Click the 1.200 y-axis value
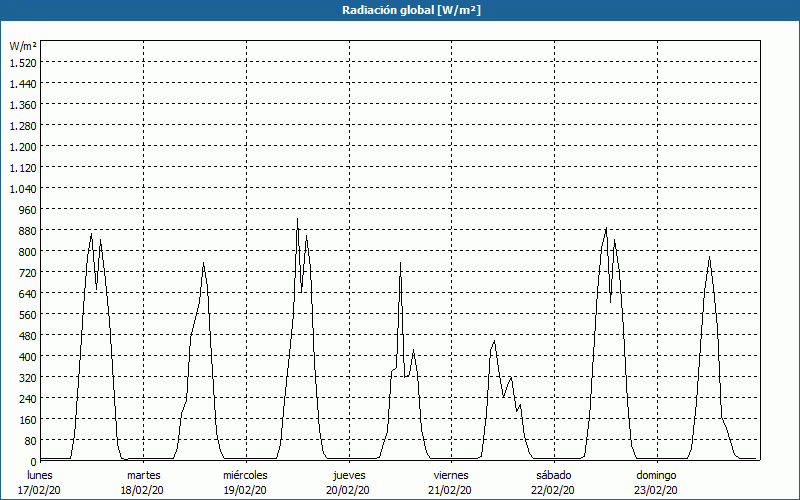The width and height of the screenshot is (800, 500). 23,147
